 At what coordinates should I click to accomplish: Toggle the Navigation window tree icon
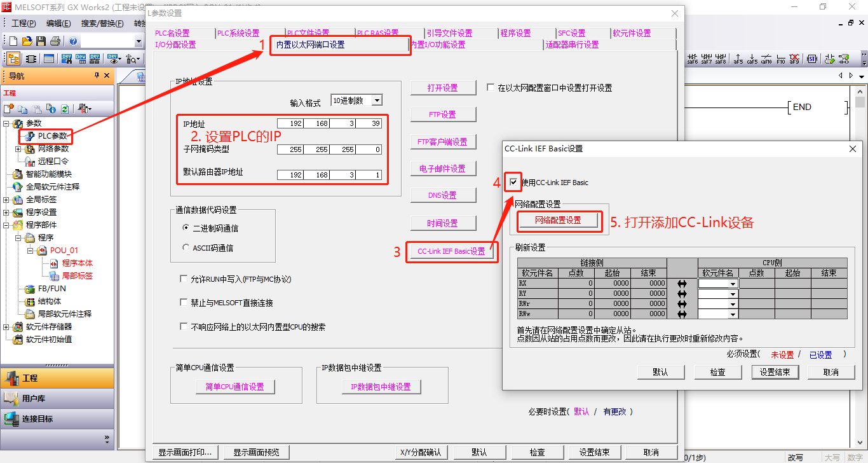(13, 59)
